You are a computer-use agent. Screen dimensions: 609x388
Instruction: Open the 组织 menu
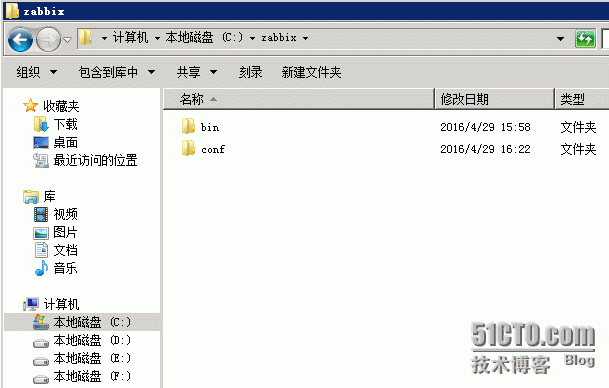(37, 72)
